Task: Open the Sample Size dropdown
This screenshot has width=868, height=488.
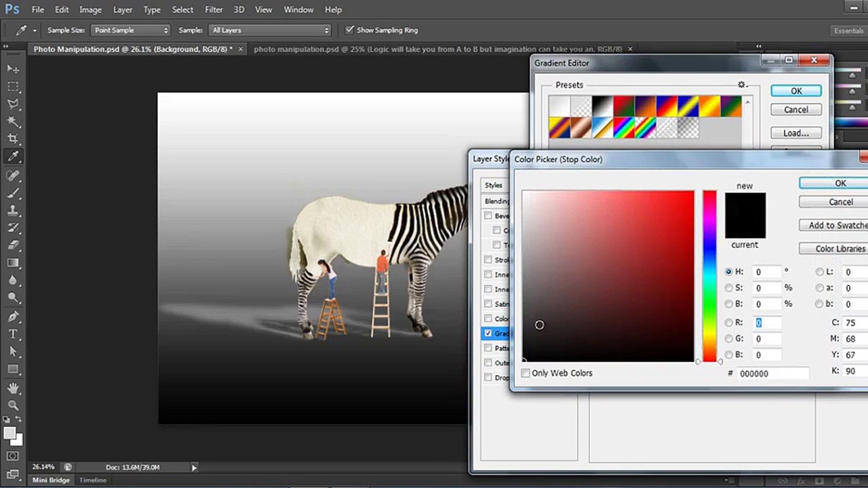Action: 130,30
